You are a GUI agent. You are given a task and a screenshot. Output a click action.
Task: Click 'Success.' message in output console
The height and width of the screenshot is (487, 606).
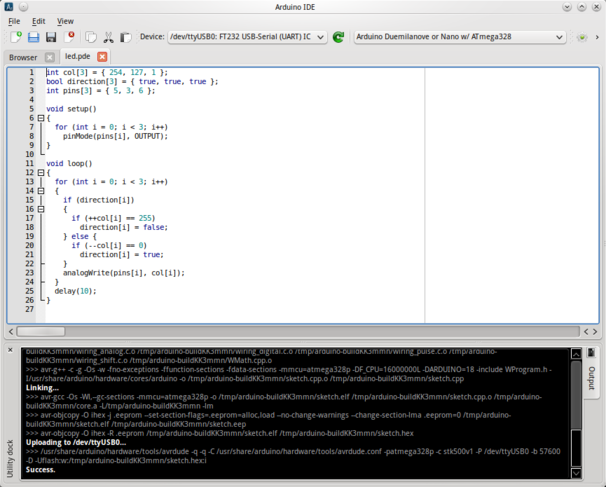pyautogui.click(x=41, y=470)
